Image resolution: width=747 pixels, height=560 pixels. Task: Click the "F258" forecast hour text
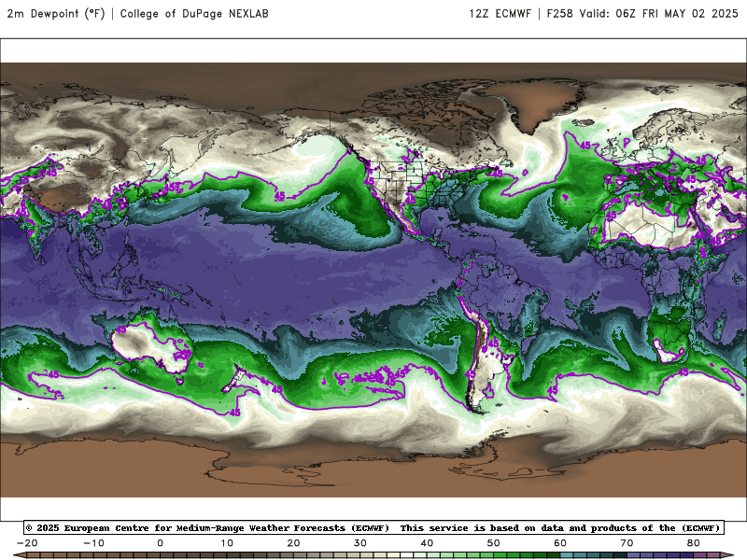[x=559, y=13]
